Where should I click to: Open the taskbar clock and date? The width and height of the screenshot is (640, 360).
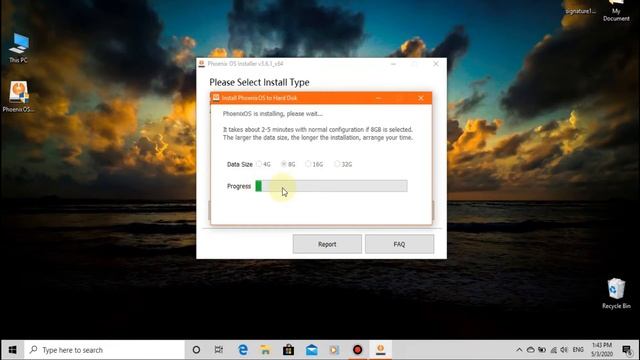point(602,350)
